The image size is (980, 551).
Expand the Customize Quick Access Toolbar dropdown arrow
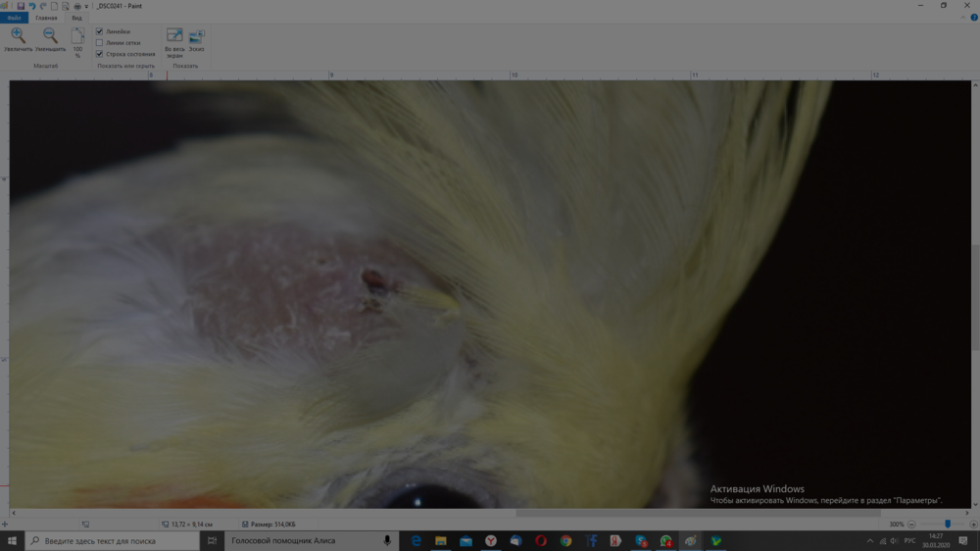click(x=86, y=6)
